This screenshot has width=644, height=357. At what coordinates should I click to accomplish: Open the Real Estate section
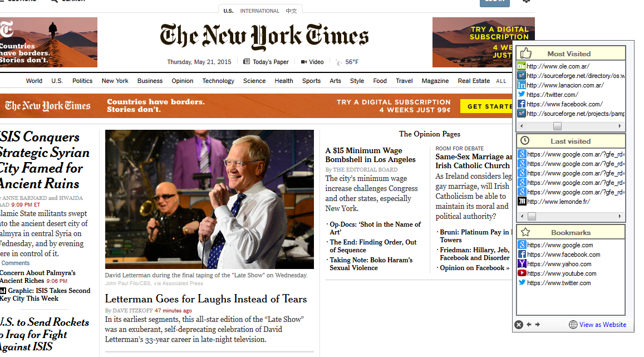(x=474, y=81)
